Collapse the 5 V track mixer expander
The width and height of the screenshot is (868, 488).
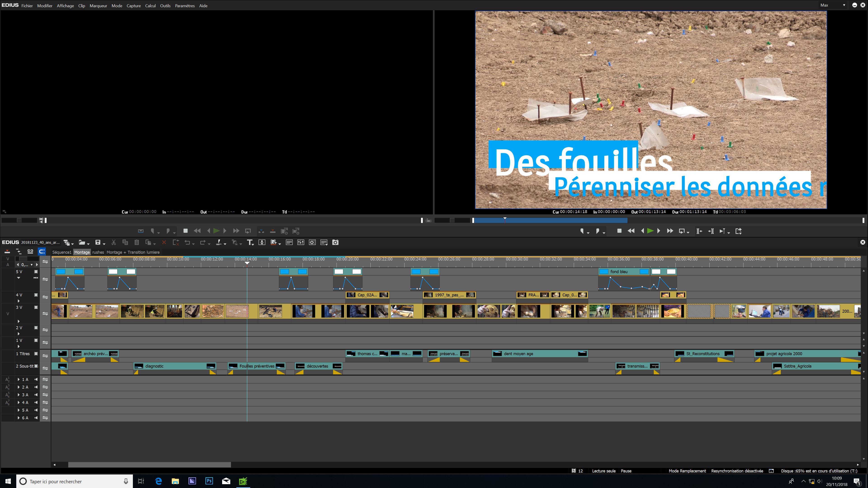[19, 278]
